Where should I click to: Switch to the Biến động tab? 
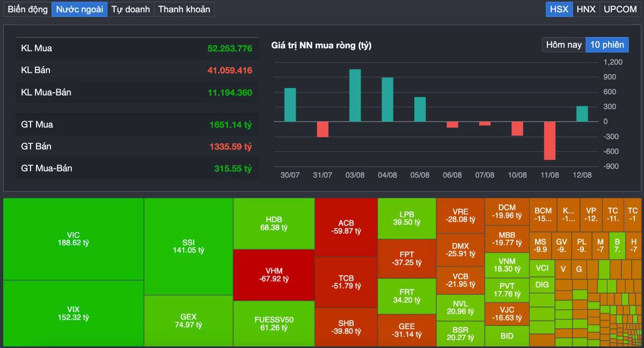tap(27, 9)
